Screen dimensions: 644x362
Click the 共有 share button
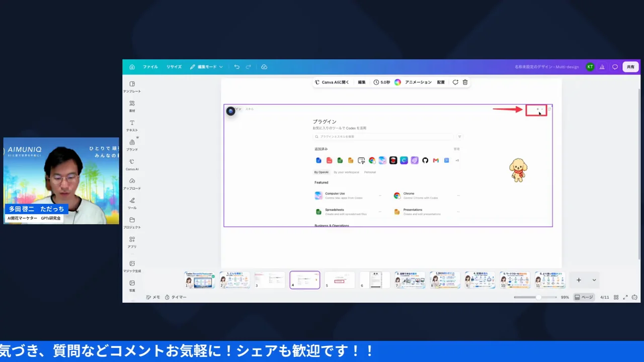630,67
